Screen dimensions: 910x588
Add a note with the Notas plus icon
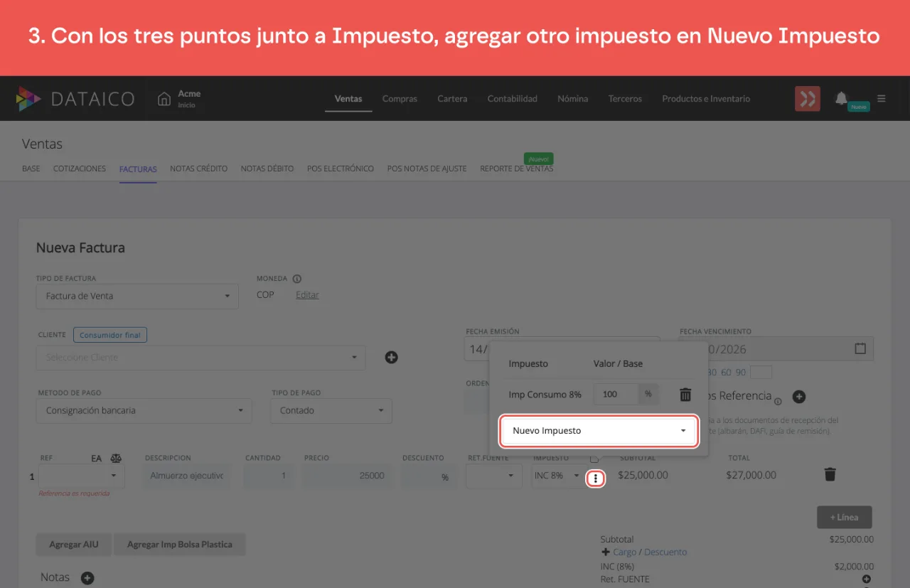[87, 578]
